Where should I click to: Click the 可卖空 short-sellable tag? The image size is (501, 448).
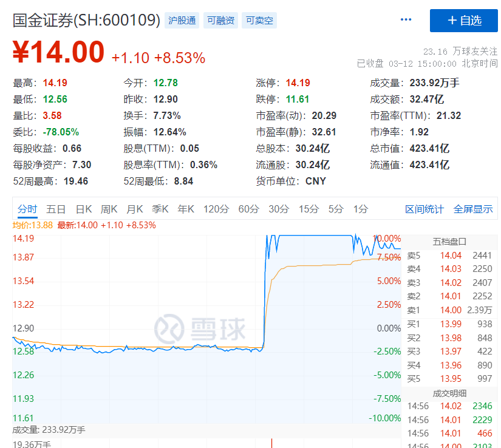tap(259, 20)
